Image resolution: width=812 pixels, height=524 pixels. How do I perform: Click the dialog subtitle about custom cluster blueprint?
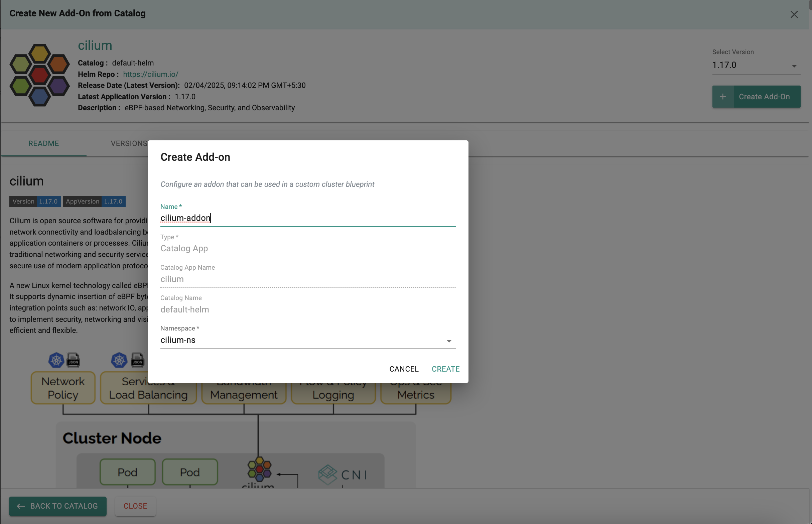click(x=267, y=184)
